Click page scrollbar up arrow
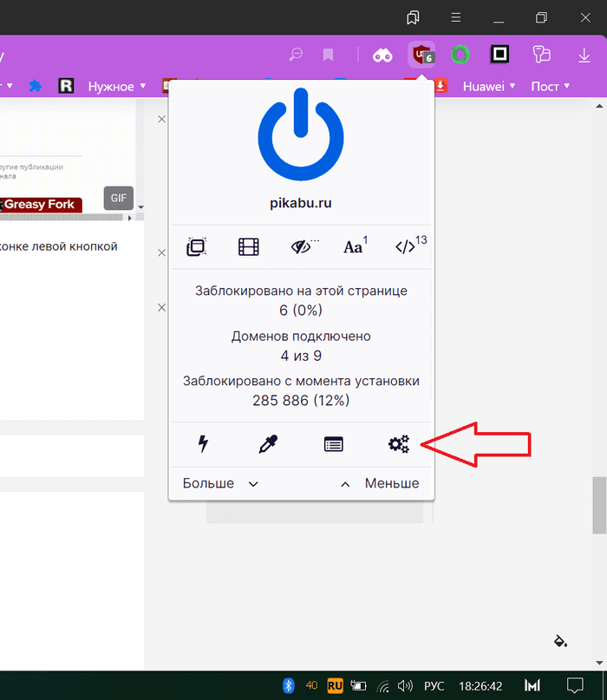The height and width of the screenshot is (700, 607). coord(599,106)
